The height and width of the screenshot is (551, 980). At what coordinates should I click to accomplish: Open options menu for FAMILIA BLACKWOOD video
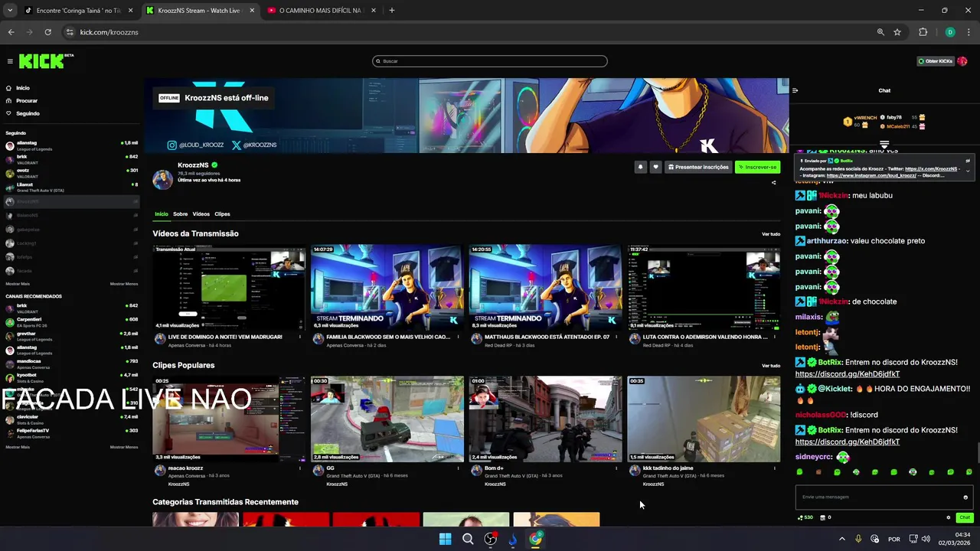click(458, 337)
